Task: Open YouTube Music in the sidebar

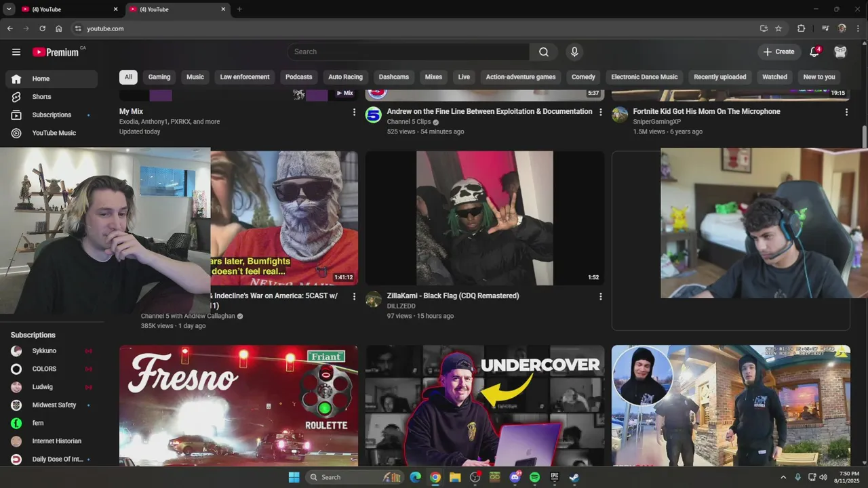Action: point(52,133)
